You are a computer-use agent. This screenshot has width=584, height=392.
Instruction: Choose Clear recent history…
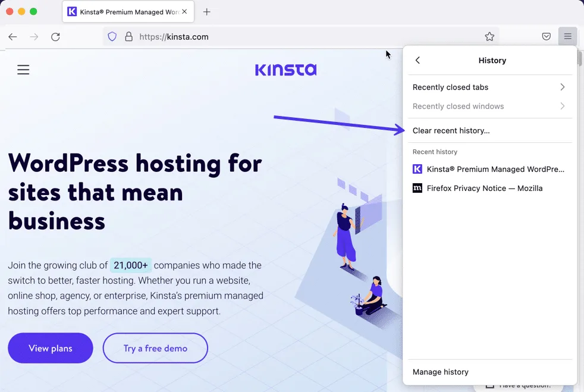(x=490, y=130)
